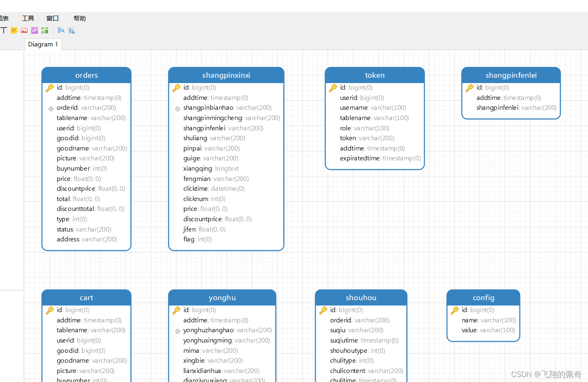Click the diagram preview eye icon
Screen dimensions: 588x382
[72, 30]
